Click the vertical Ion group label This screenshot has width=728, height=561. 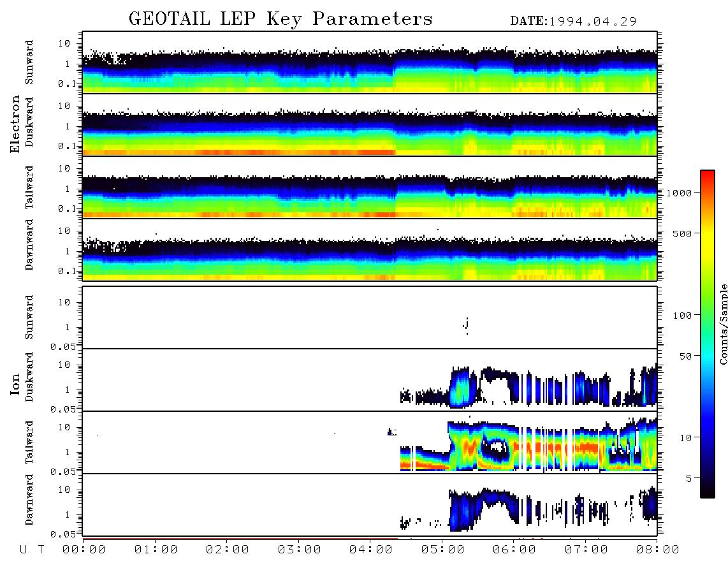(x=15, y=384)
